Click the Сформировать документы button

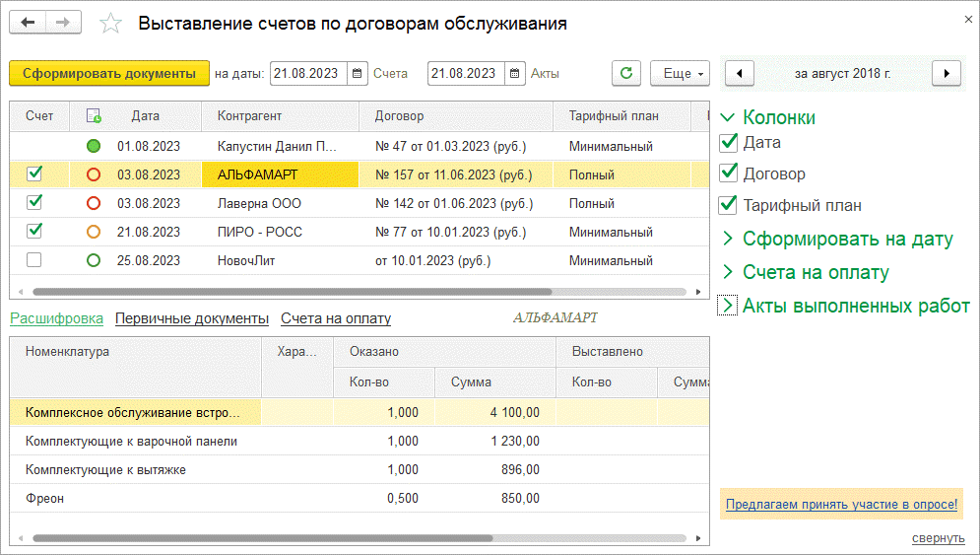tap(109, 73)
